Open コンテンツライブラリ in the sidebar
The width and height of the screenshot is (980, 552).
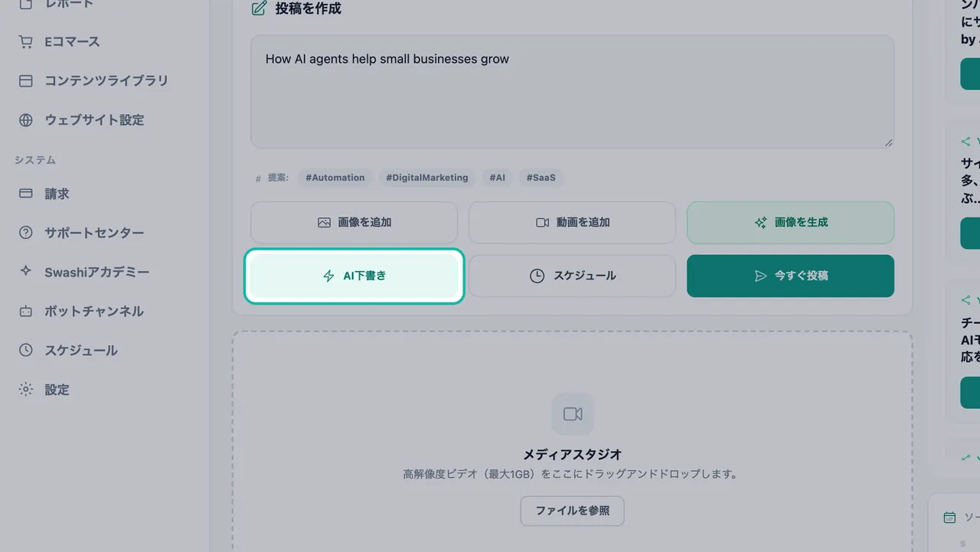point(105,80)
